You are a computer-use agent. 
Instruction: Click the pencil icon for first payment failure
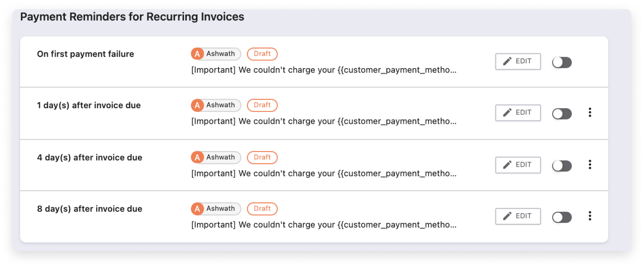point(507,61)
